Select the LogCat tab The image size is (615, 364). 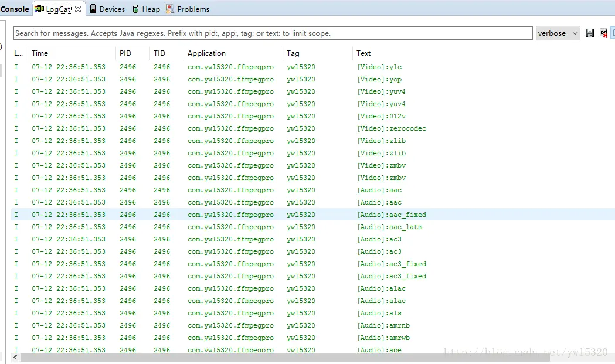(59, 9)
